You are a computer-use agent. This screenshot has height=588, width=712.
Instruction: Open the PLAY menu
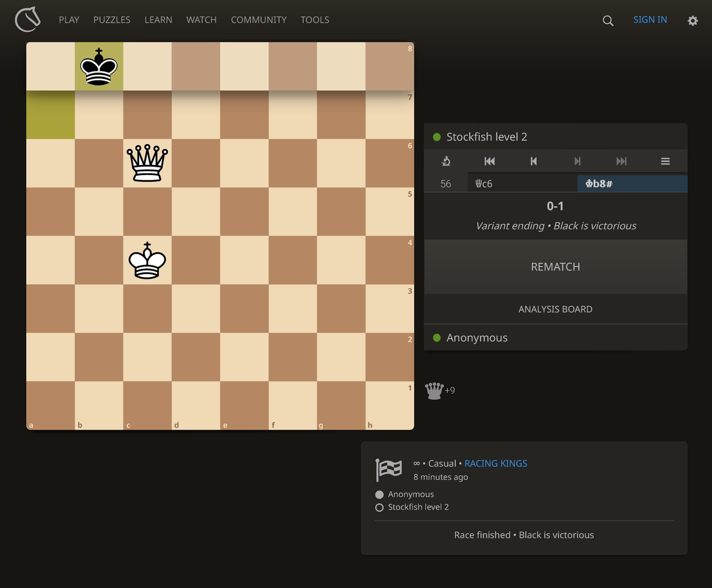[x=69, y=20]
